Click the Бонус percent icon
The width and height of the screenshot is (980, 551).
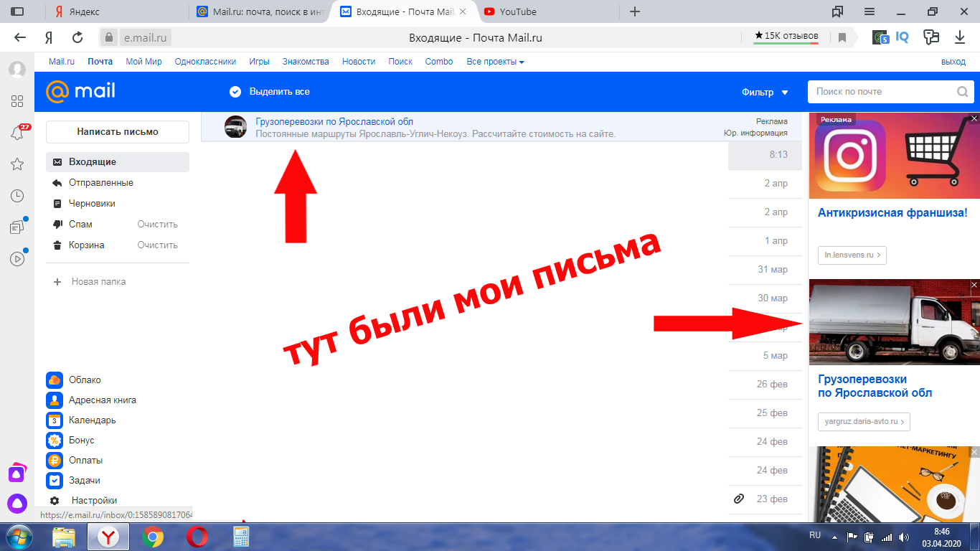(x=54, y=441)
